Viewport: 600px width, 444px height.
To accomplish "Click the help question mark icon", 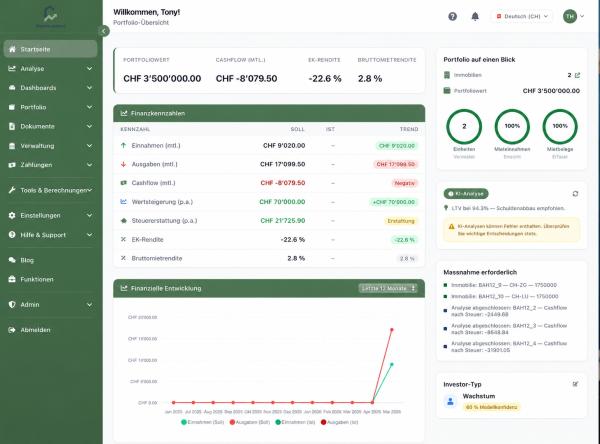I will (452, 16).
